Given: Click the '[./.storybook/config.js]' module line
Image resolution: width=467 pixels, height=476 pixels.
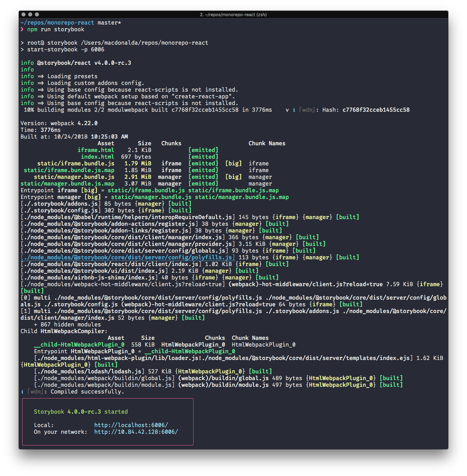Looking at the screenshot, I should [x=106, y=210].
